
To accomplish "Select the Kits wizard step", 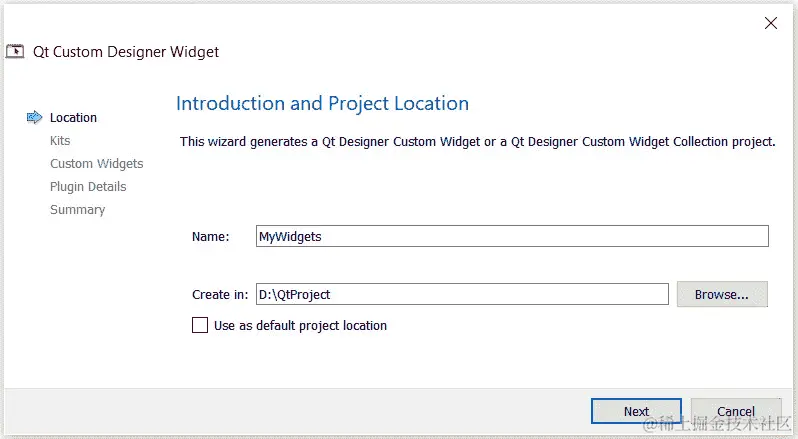I will click(x=60, y=140).
